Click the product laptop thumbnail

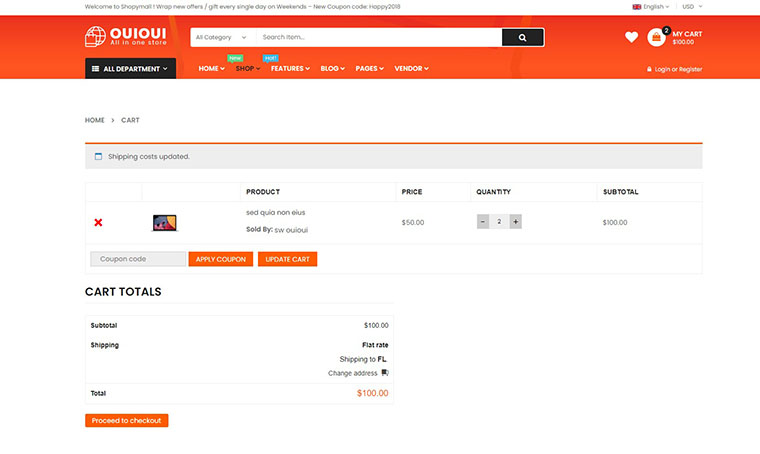pyautogui.click(x=164, y=223)
